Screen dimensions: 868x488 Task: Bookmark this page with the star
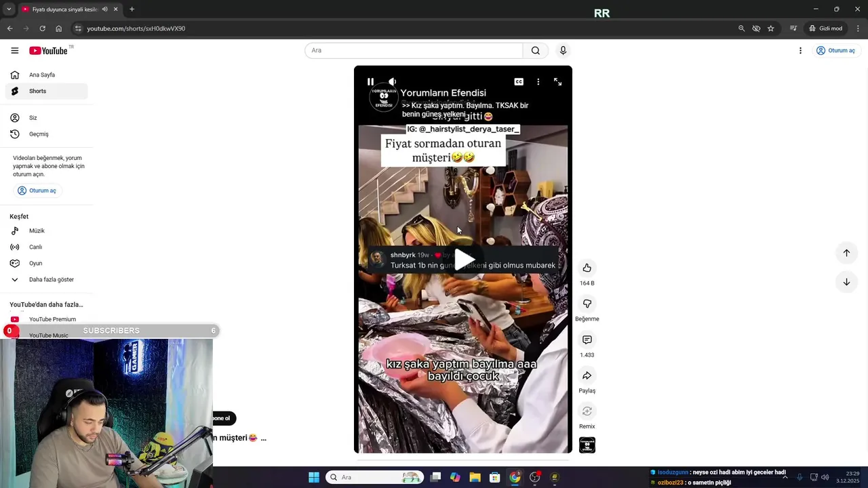pos(771,28)
